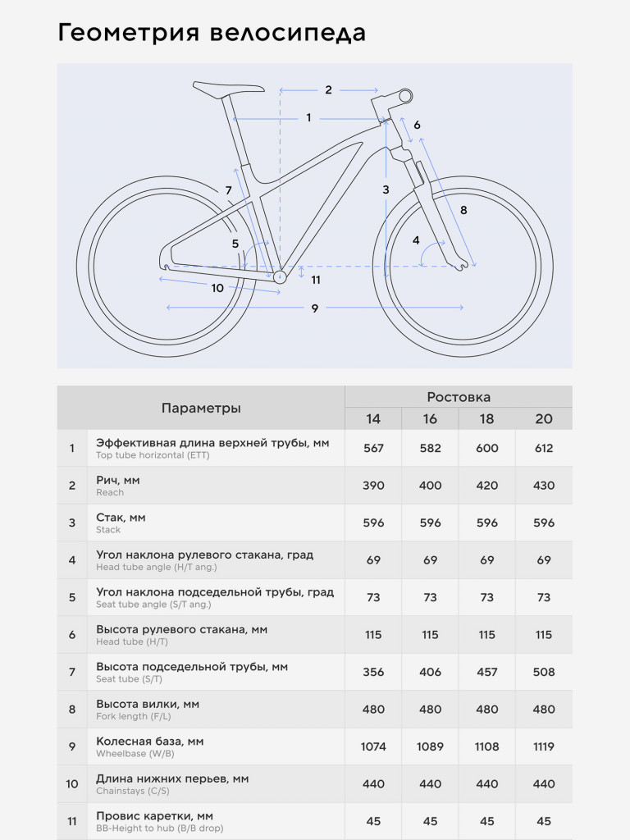
Task: Select the size 20 column header
Action: 544,419
